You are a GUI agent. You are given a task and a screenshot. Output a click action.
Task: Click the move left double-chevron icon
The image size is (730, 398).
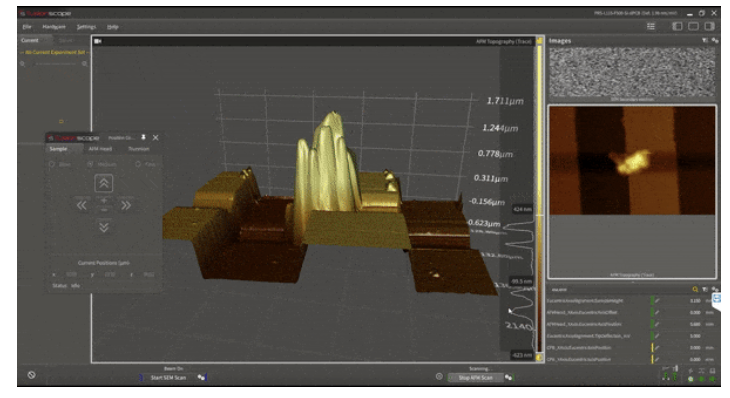81,205
